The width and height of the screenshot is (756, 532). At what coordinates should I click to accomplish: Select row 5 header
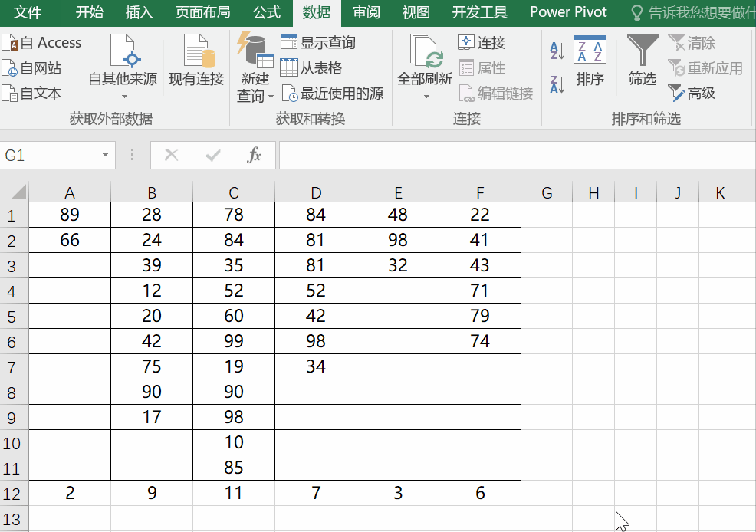[x=14, y=316]
